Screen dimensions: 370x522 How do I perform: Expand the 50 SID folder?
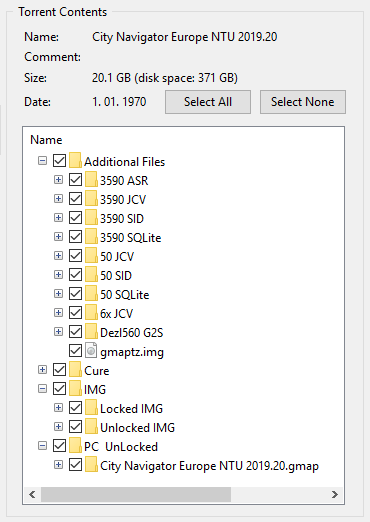(58, 275)
